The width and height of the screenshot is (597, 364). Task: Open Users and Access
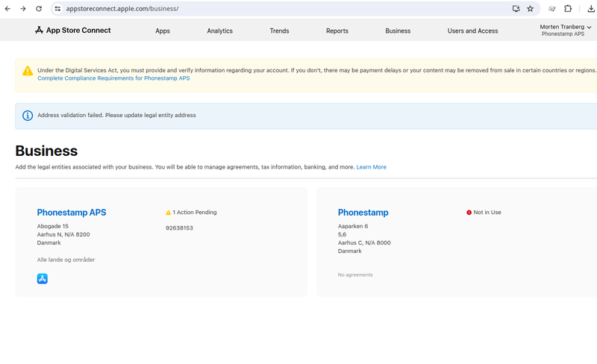pyautogui.click(x=472, y=31)
